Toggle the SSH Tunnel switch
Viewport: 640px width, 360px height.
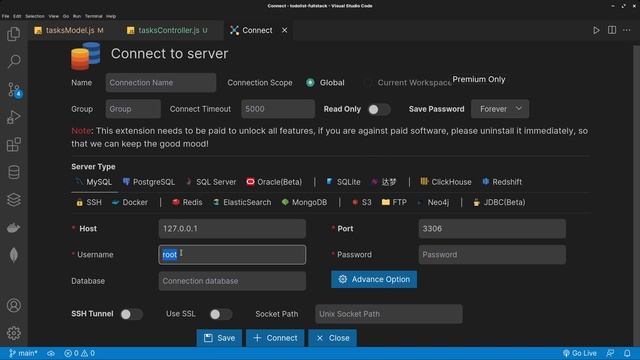pyautogui.click(x=132, y=314)
